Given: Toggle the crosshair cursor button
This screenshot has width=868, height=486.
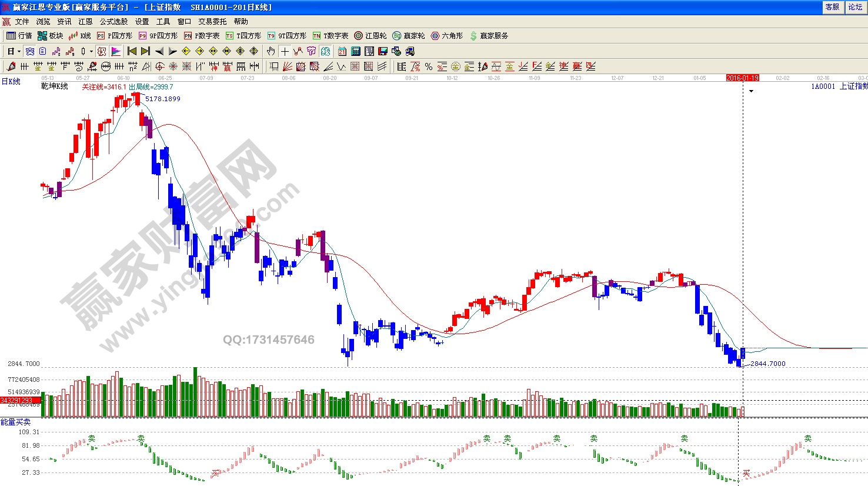Looking at the screenshot, I should pos(285,51).
